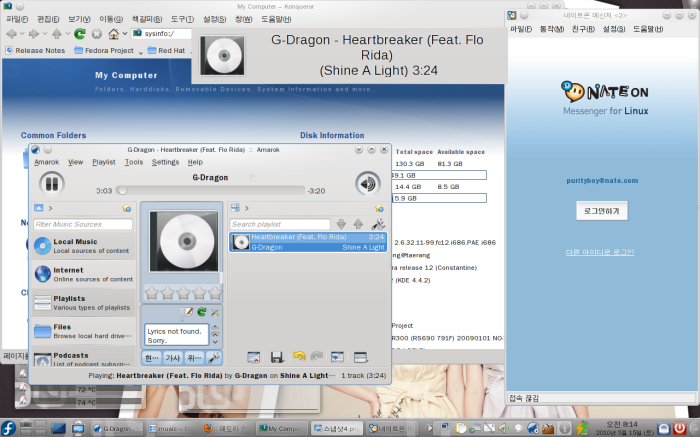
Task: Rate the track with the first star
Action: click(x=152, y=293)
